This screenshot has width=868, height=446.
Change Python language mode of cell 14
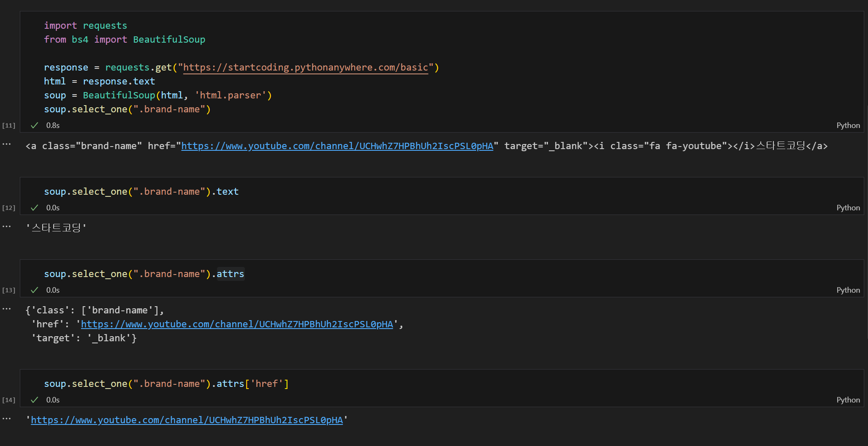click(848, 400)
